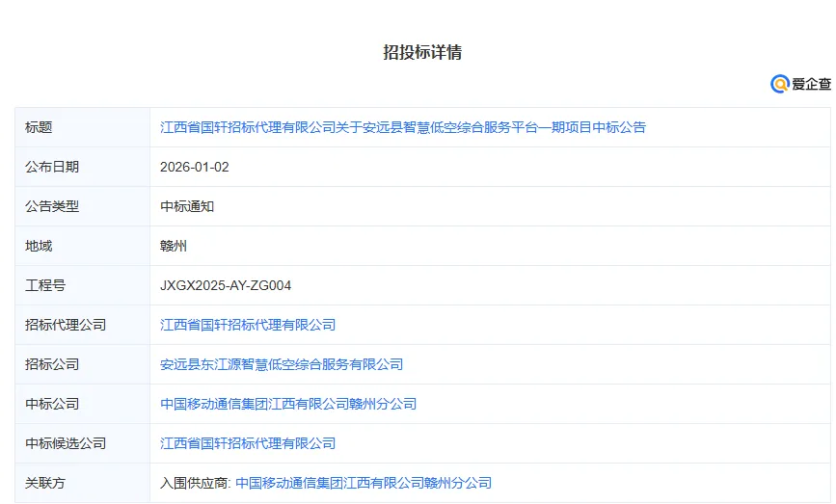
Task: Open 江西省国轩招标代理有限公司 in the 招标代理公司 row
Action: pos(248,325)
